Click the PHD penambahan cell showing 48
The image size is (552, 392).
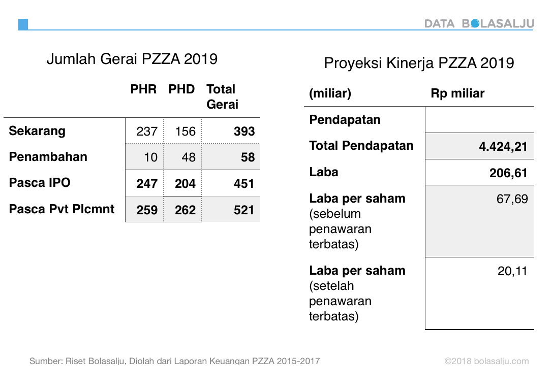coord(188,157)
